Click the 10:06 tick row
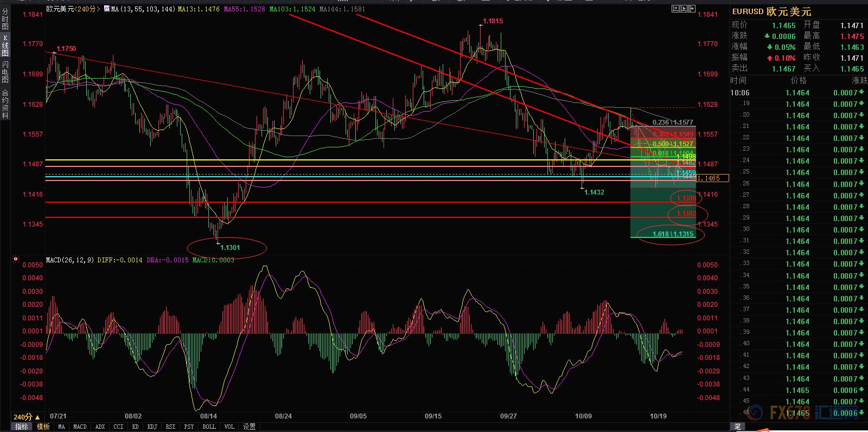 (799, 93)
